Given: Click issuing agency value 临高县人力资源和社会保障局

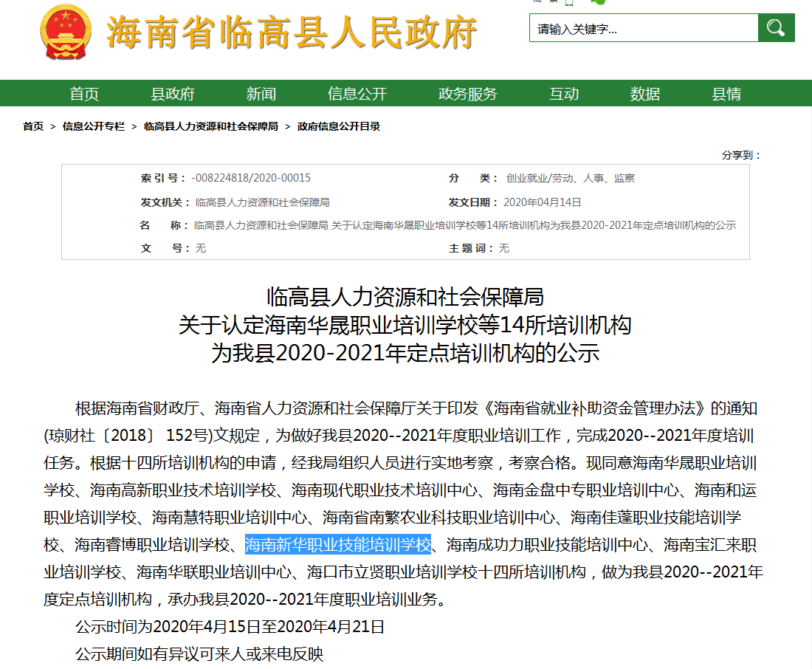Looking at the screenshot, I should [x=263, y=202].
